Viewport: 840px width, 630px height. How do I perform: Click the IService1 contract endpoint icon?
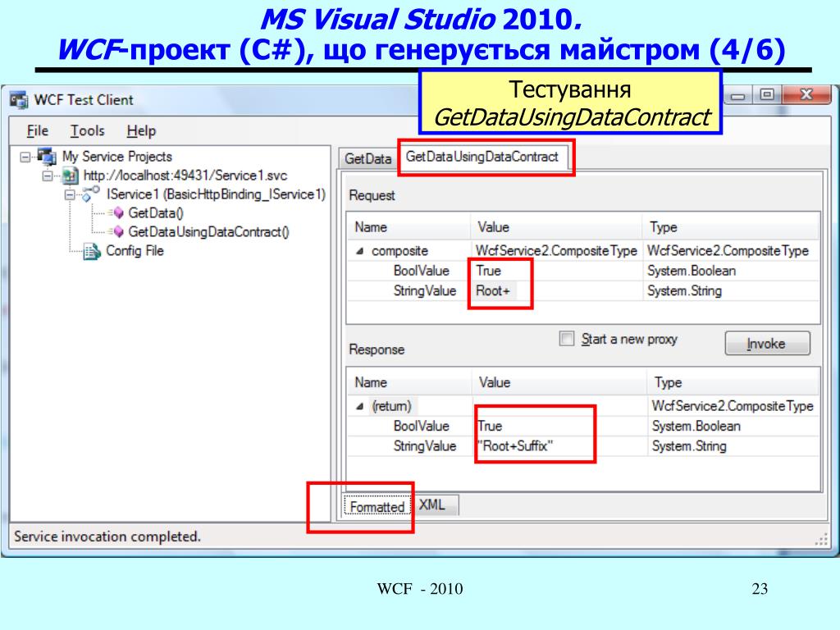tap(90, 194)
